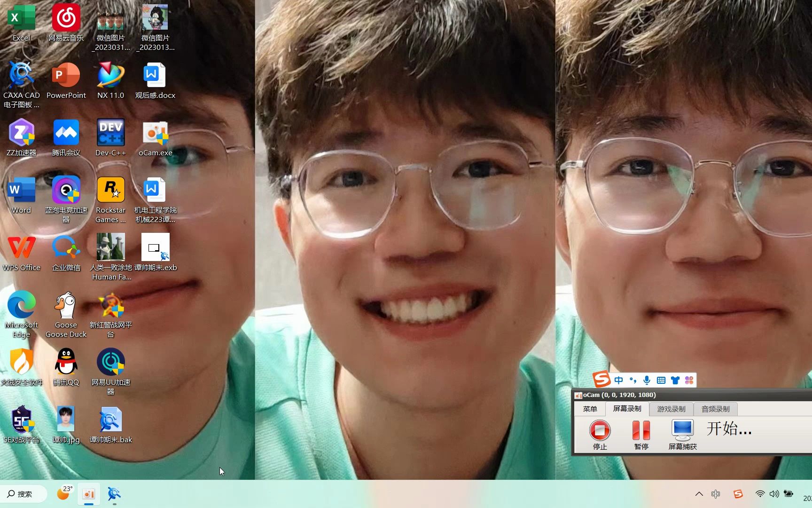Image resolution: width=812 pixels, height=508 pixels.
Task: Open the weather widget showing 23°
Action: (64, 493)
